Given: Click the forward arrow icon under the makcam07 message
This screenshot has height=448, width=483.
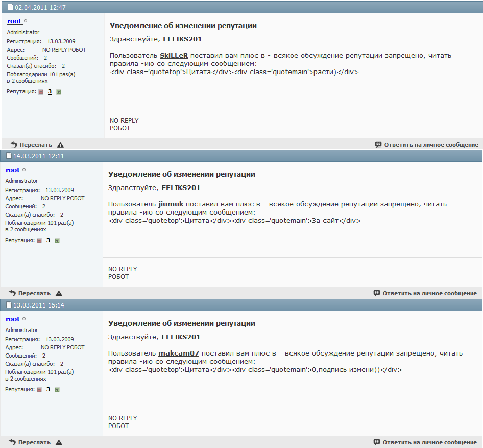Looking at the screenshot, I should click(x=12, y=442).
